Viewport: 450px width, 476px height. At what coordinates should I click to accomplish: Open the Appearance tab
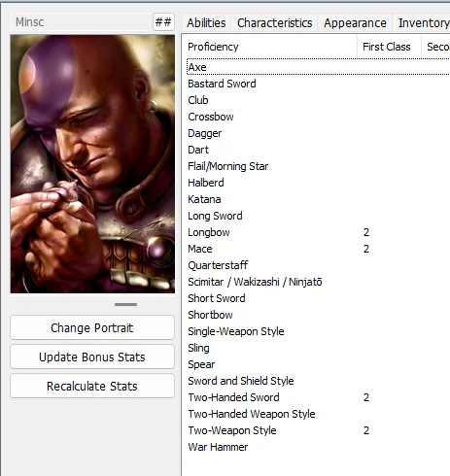355,23
